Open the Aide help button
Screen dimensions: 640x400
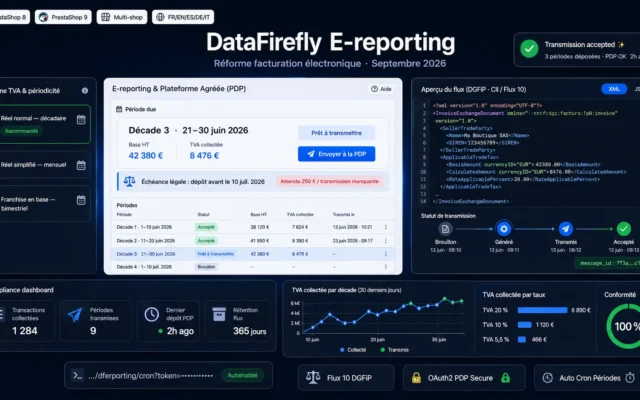[381, 89]
